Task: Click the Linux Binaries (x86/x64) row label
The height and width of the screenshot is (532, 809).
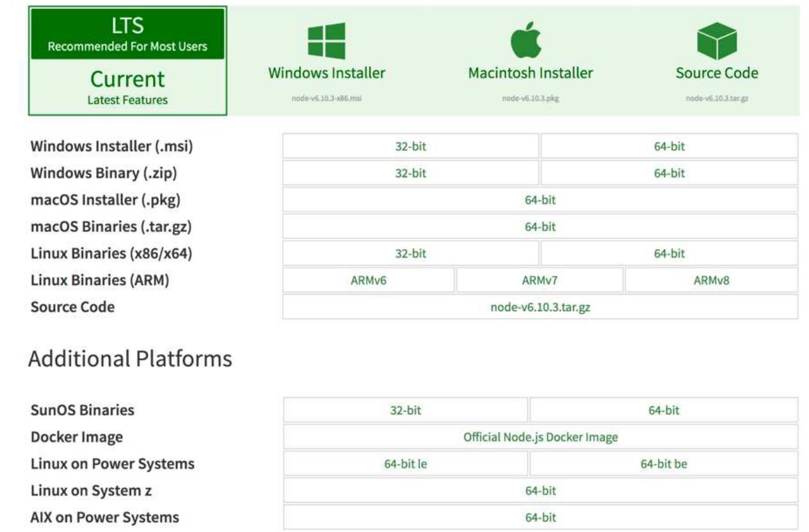Action: pyautogui.click(x=111, y=254)
